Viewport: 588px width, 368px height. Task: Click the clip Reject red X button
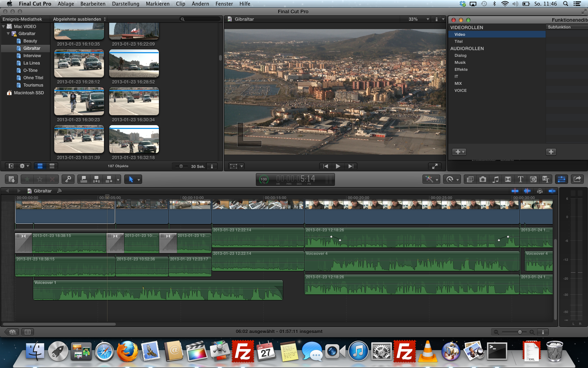(x=52, y=179)
